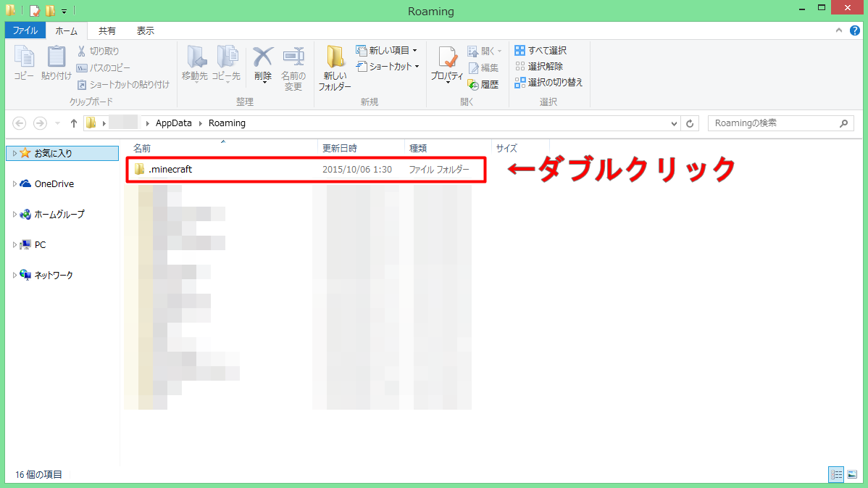Viewport: 868px width, 488px height.
Task: Select Cut (切り取り) in the clipboard group
Action: (x=98, y=51)
